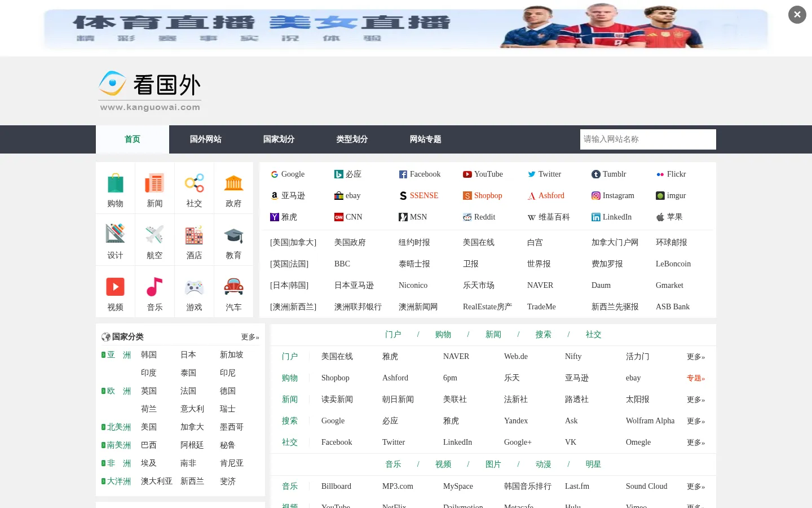This screenshot has height=508, width=812.
Task: Select the 首页 navigation tab
Action: pos(133,139)
